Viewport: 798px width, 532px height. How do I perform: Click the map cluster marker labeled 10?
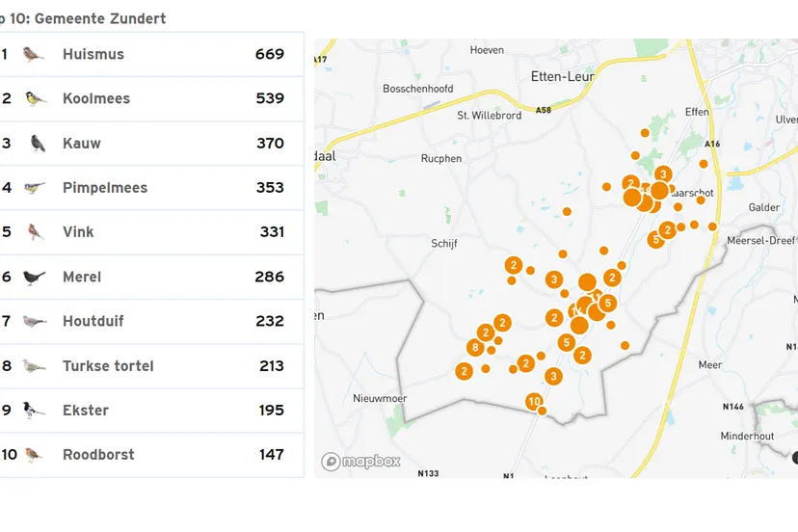534,401
